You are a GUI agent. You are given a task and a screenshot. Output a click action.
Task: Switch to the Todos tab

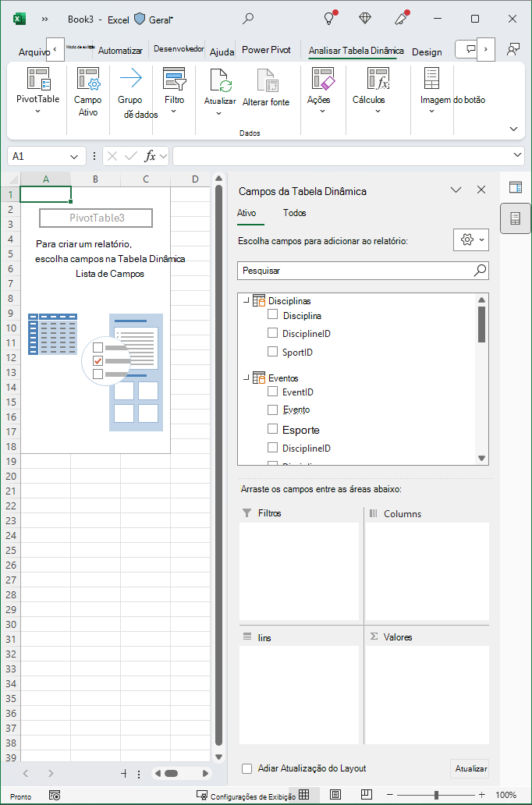294,212
